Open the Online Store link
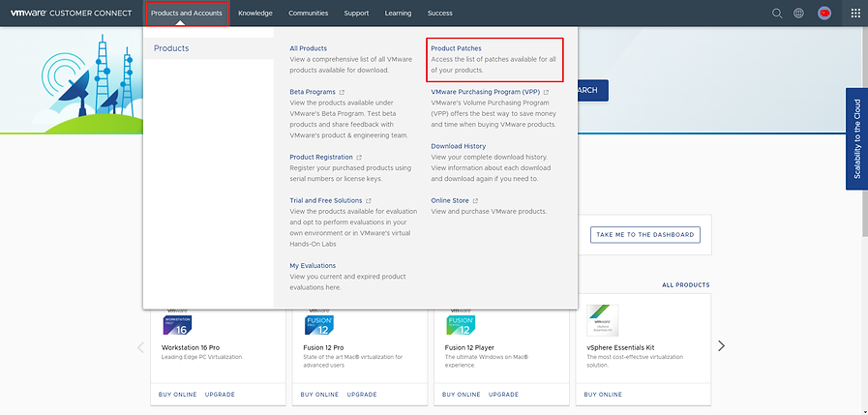 point(450,201)
